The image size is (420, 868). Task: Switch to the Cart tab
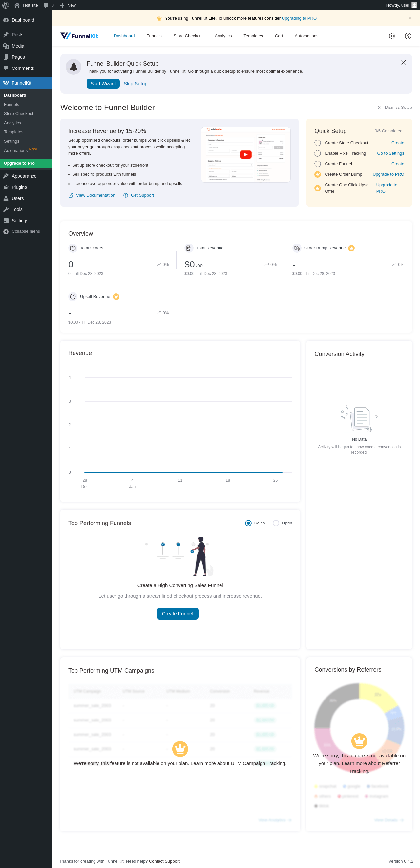click(x=279, y=36)
